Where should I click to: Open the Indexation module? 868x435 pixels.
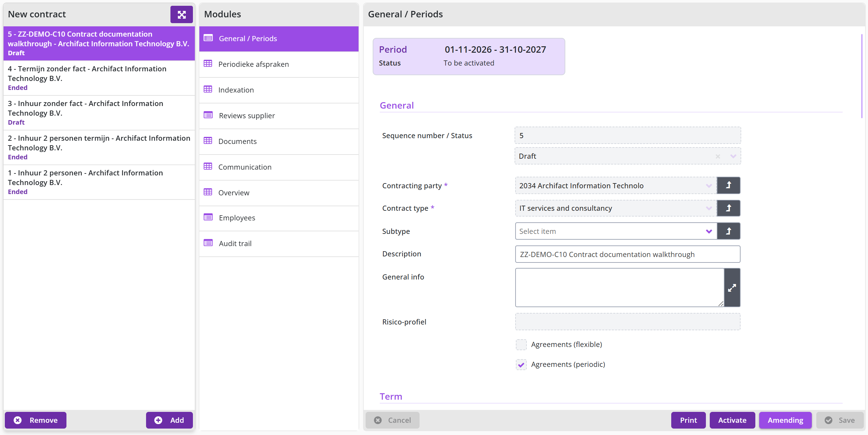click(279, 90)
